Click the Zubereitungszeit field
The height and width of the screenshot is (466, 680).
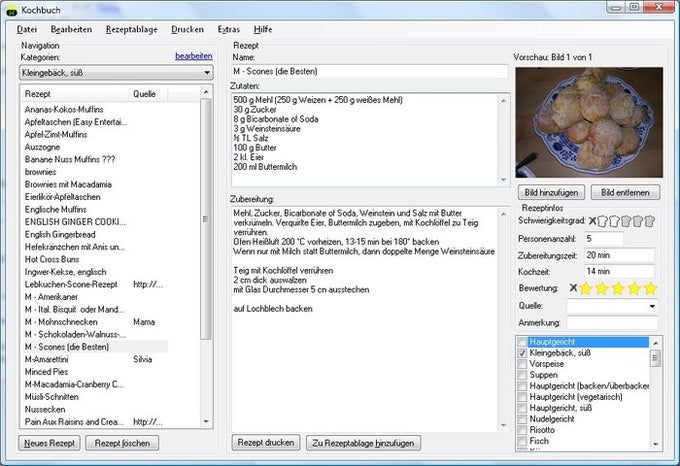619,255
